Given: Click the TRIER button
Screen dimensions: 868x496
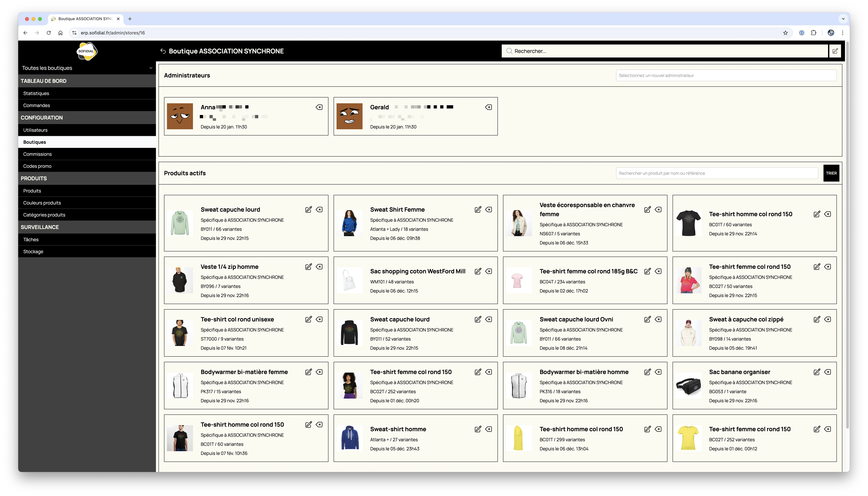Looking at the screenshot, I should pyautogui.click(x=831, y=173).
